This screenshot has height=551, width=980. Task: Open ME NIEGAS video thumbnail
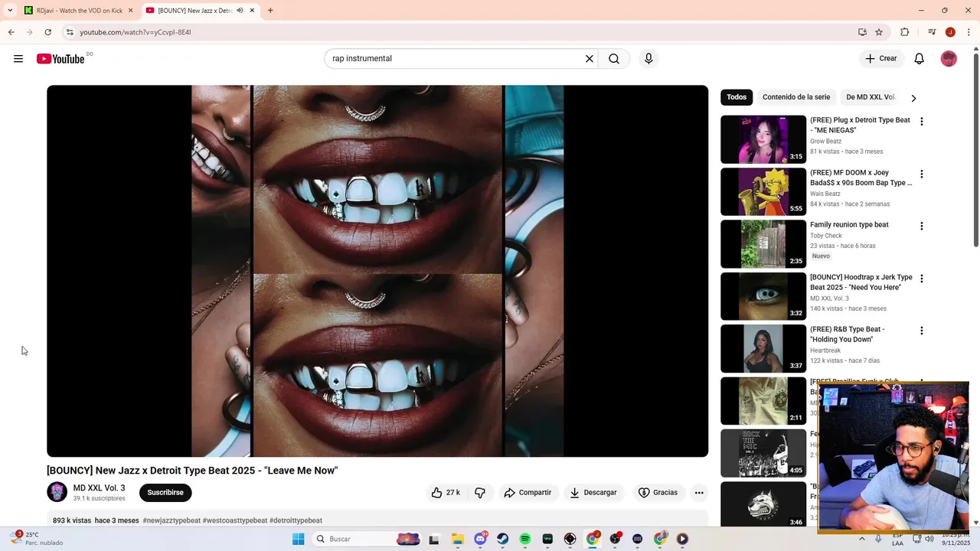click(x=763, y=139)
